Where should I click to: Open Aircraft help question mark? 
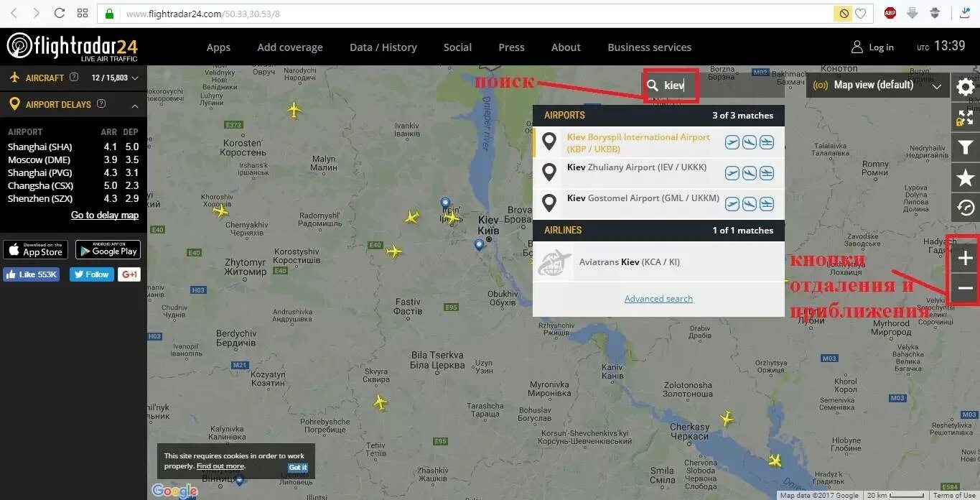point(74,78)
